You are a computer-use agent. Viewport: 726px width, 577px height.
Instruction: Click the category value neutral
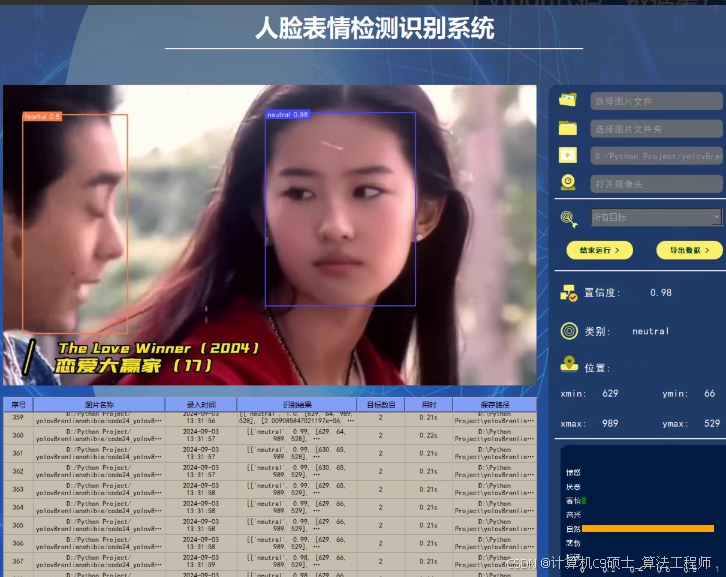coord(651,331)
